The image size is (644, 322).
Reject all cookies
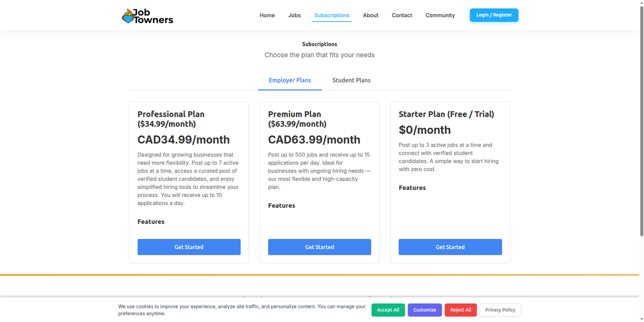(x=460, y=310)
